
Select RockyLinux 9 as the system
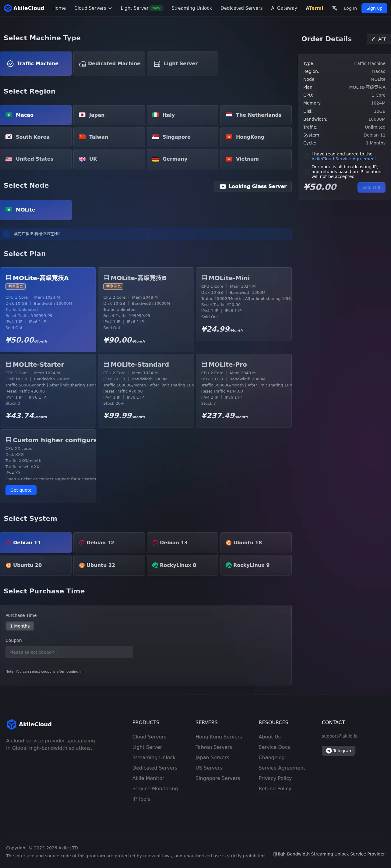click(x=256, y=565)
